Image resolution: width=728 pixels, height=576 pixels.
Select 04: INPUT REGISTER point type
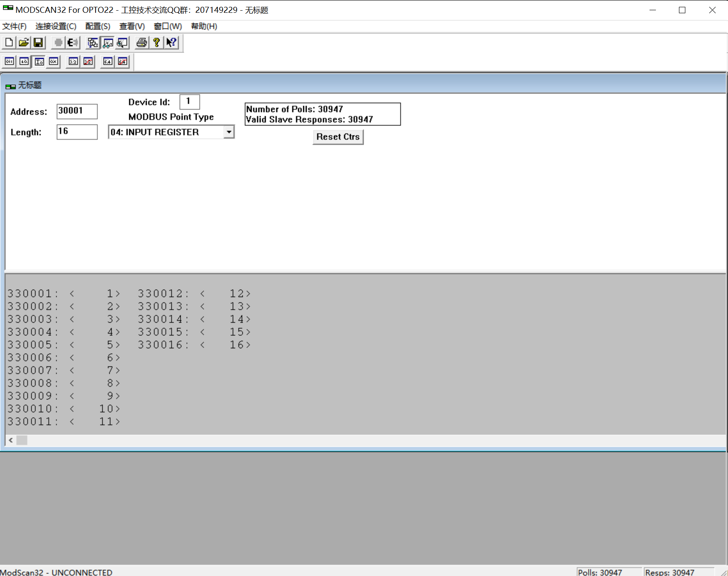[166, 132]
